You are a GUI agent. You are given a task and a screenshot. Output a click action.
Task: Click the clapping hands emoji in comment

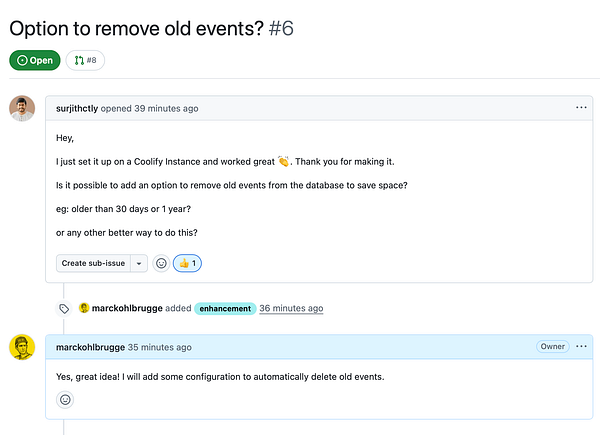(284, 161)
